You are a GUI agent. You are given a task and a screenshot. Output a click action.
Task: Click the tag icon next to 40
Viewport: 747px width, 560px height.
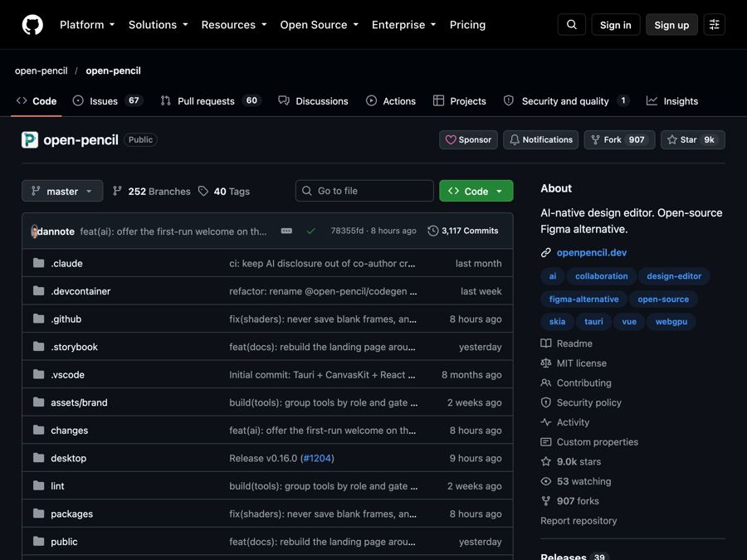(x=203, y=191)
